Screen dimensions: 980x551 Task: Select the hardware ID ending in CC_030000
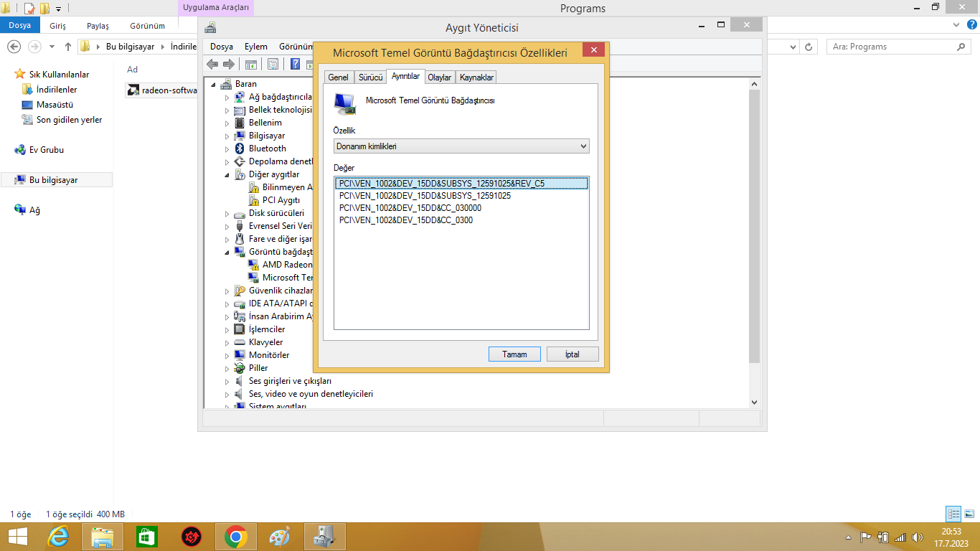pos(410,208)
